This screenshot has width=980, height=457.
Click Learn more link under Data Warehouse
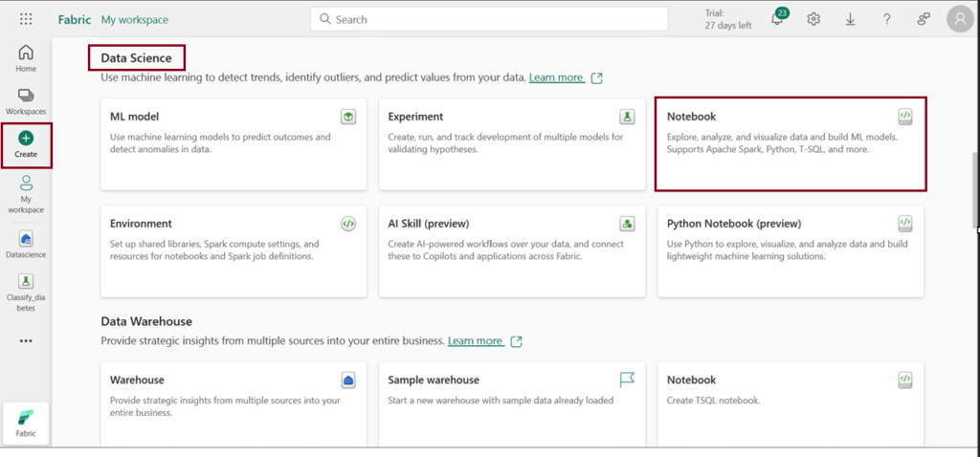tap(475, 340)
